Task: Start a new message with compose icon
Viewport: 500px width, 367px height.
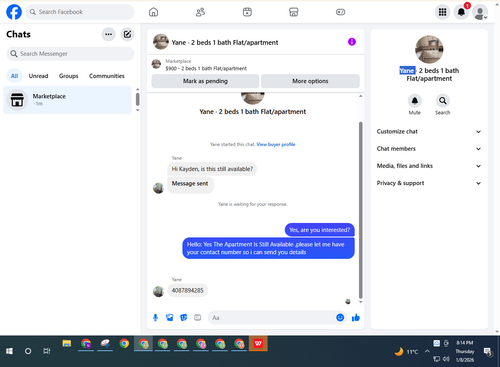Action: pyautogui.click(x=127, y=34)
